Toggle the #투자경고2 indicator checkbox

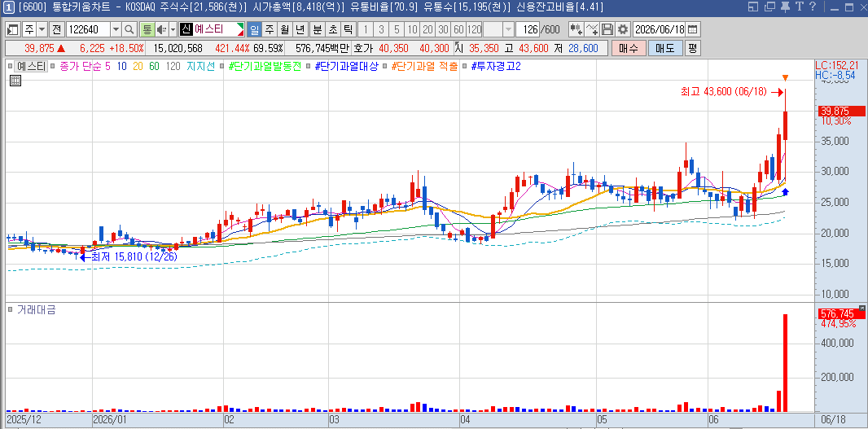[465, 67]
